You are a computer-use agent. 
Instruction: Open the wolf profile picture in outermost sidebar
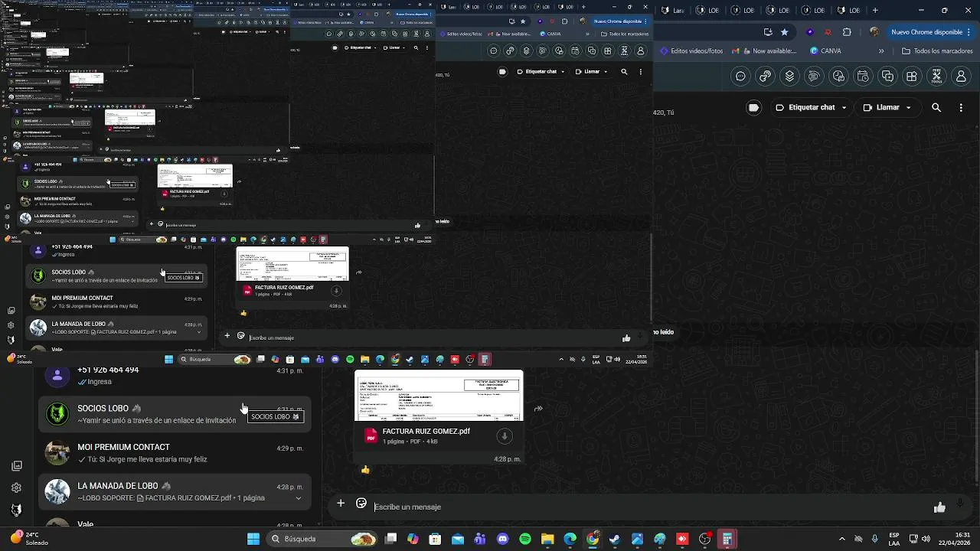16,510
